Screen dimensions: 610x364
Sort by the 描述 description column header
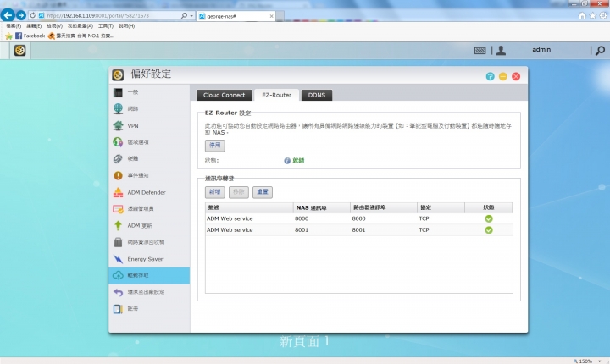tap(249, 207)
